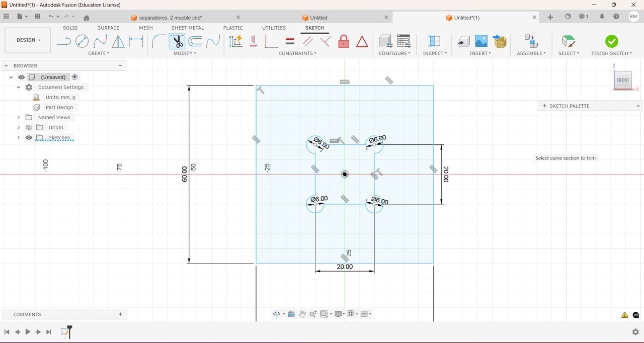Click the Insert Mesh icon

(x=500, y=41)
